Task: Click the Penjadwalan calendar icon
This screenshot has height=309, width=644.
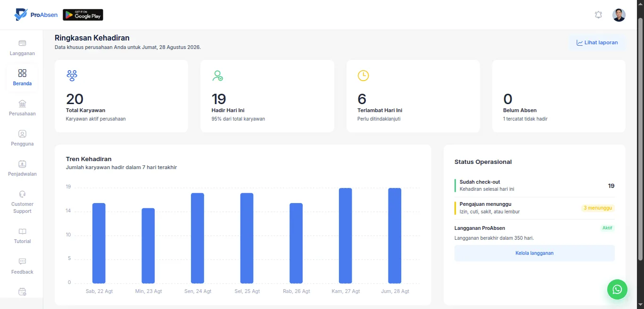Action: [22, 164]
